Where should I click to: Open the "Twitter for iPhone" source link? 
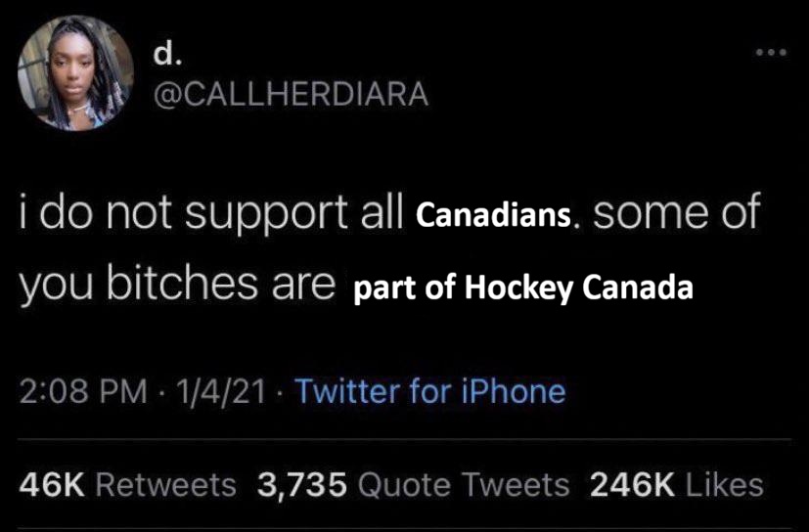(430, 392)
